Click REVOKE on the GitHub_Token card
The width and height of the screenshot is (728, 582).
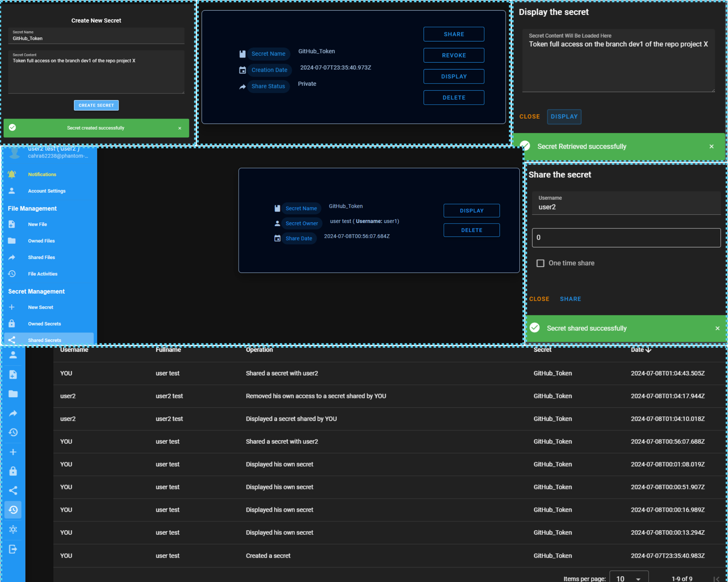coord(454,55)
